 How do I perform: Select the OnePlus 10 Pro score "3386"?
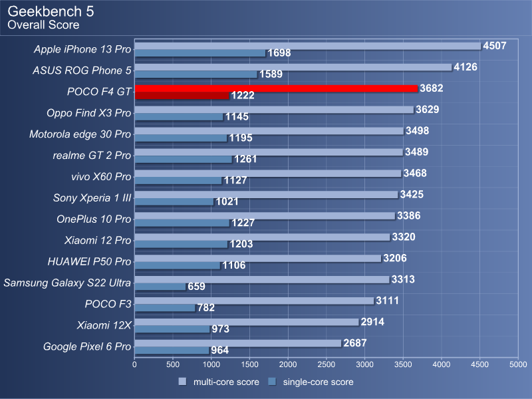(x=409, y=215)
